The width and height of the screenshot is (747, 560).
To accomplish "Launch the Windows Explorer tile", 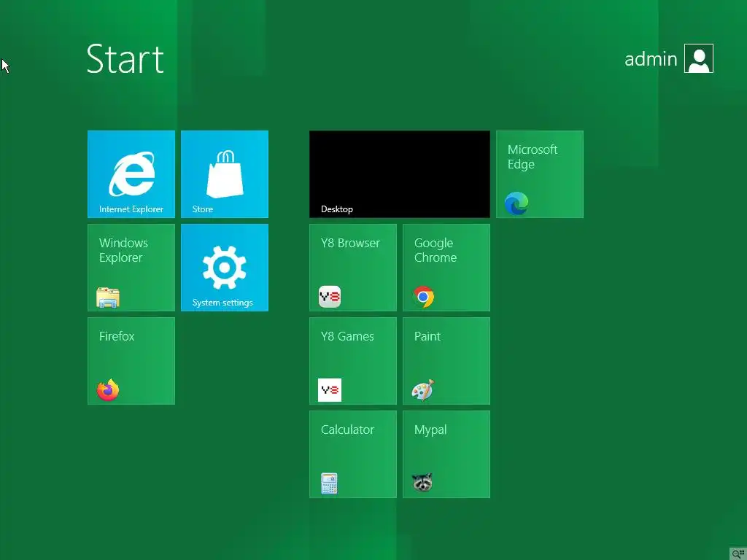I will (131, 267).
